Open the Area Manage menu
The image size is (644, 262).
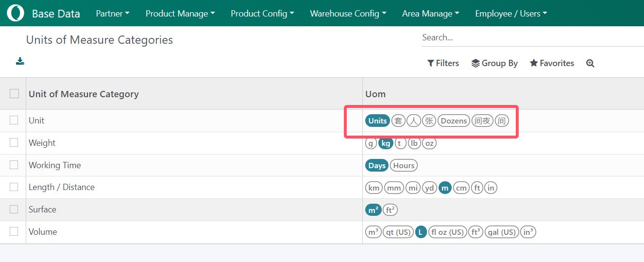tap(431, 14)
